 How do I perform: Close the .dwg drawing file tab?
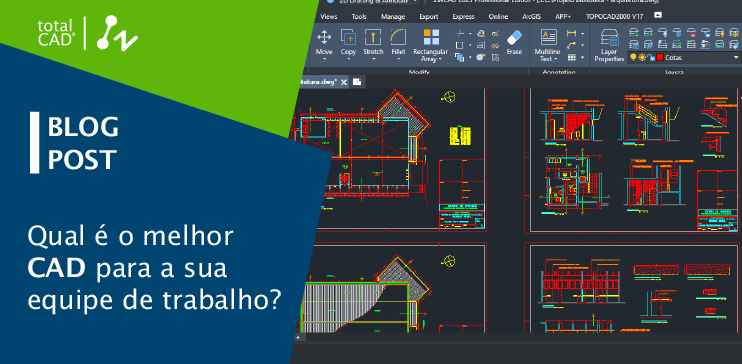(x=344, y=82)
